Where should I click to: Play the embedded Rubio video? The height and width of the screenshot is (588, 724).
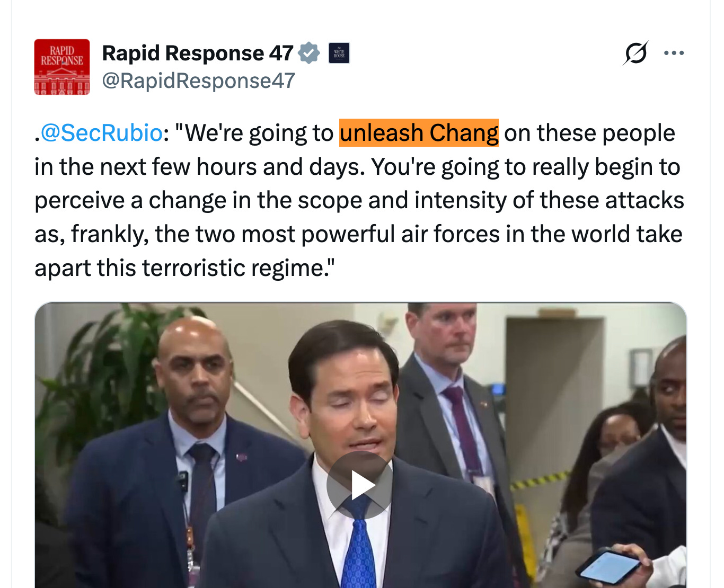(359, 485)
